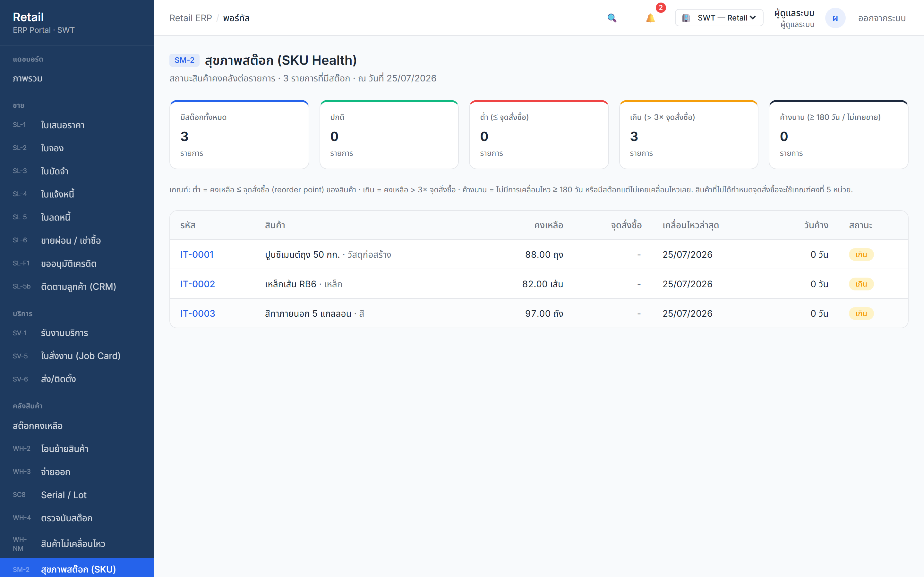924x577 pixels.
Task: Click the user avatar circle
Action: click(x=835, y=18)
